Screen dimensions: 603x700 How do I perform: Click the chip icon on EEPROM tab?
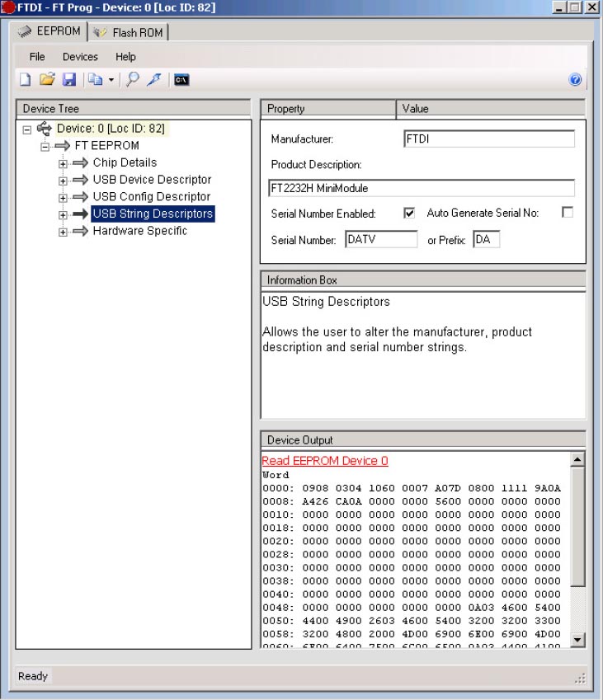click(25, 31)
